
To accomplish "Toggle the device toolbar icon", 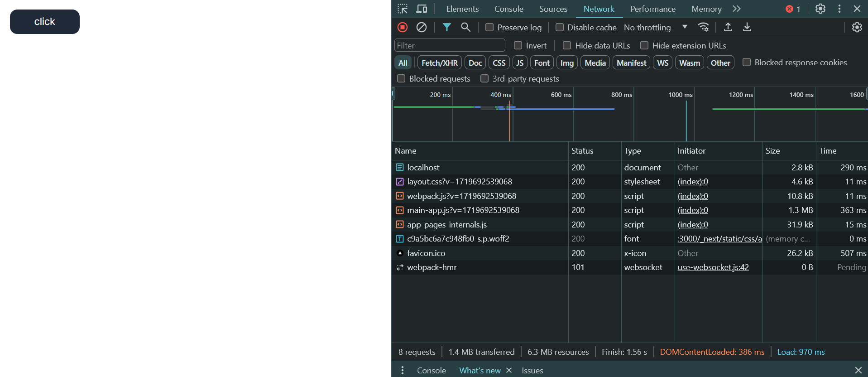I will pyautogui.click(x=422, y=9).
